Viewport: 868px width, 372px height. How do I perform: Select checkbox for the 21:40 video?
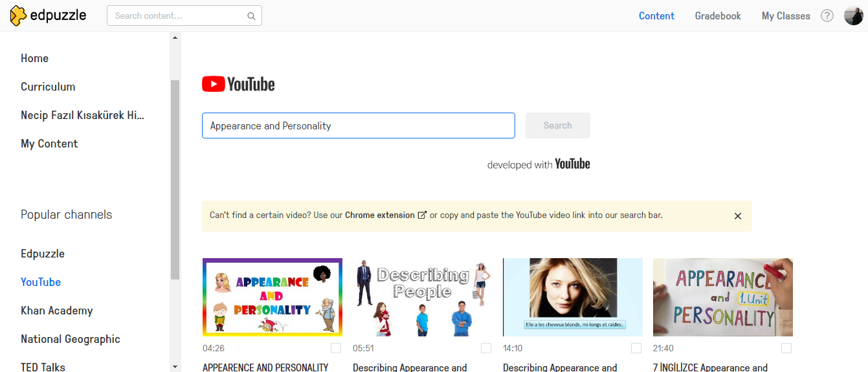tap(786, 348)
